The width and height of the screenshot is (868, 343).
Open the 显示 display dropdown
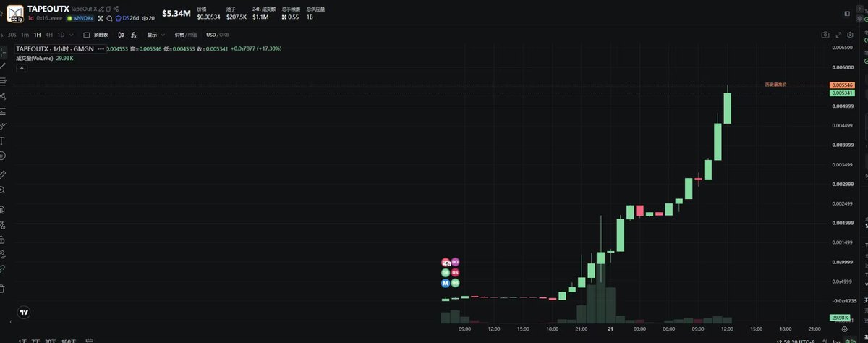point(156,35)
